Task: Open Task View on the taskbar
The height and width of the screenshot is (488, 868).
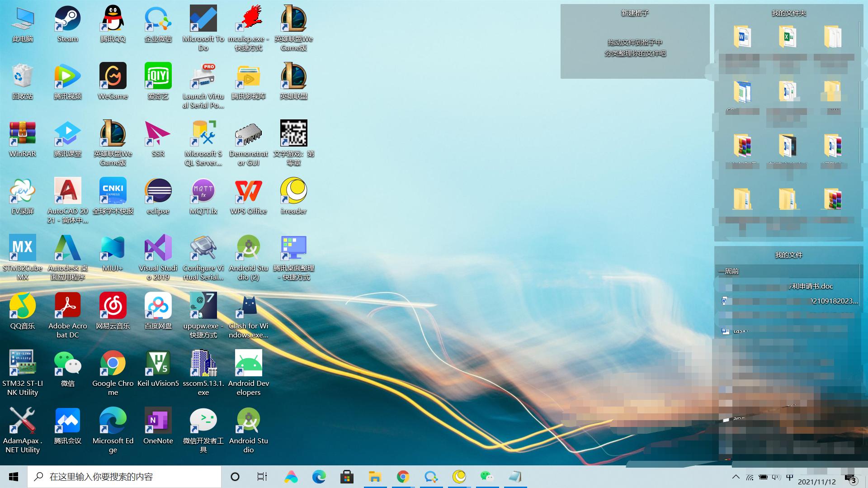Action: [261, 476]
